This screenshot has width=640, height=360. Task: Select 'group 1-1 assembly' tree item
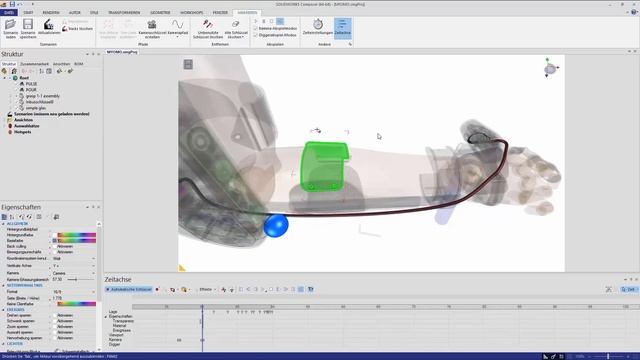pos(43,96)
